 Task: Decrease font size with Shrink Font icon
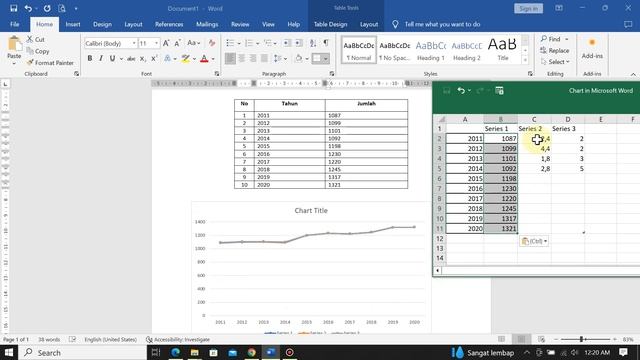[x=178, y=43]
